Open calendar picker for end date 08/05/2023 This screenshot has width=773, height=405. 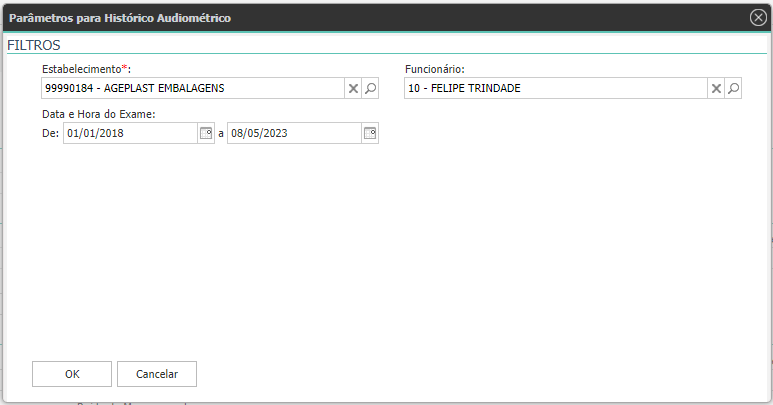pyautogui.click(x=370, y=133)
